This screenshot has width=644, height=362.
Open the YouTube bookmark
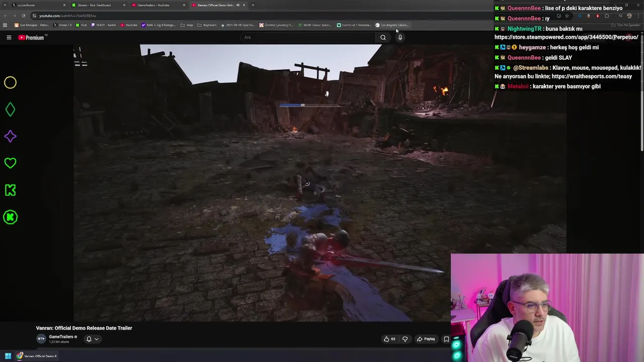pyautogui.click(x=129, y=25)
